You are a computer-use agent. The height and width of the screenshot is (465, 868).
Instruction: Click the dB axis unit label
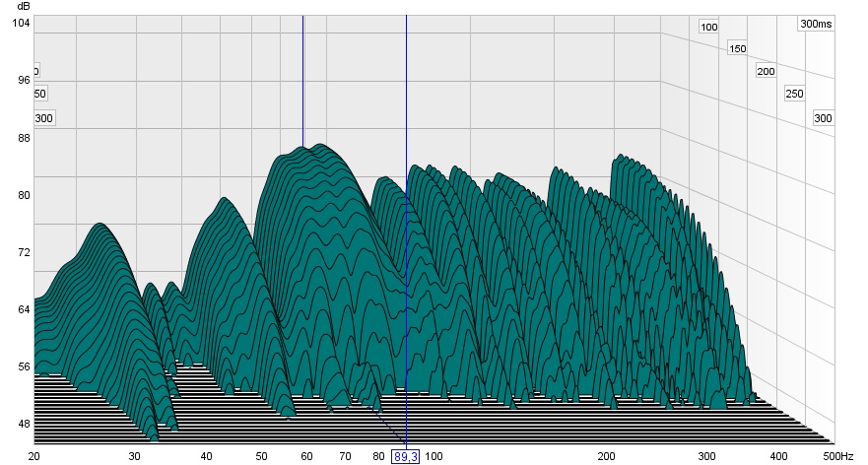click(x=24, y=6)
